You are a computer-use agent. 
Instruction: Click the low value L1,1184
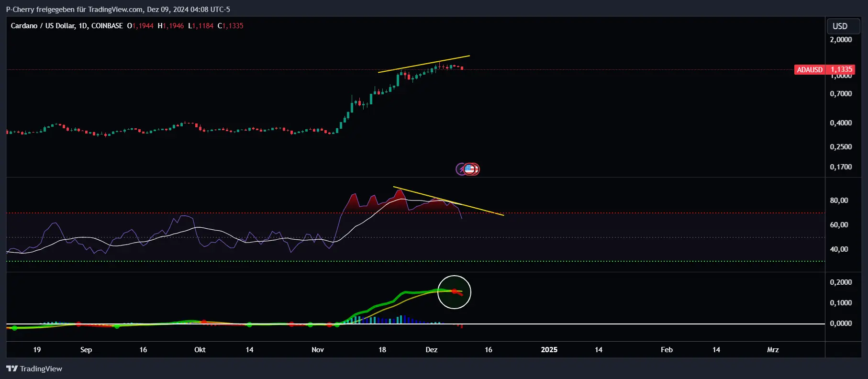(x=200, y=26)
